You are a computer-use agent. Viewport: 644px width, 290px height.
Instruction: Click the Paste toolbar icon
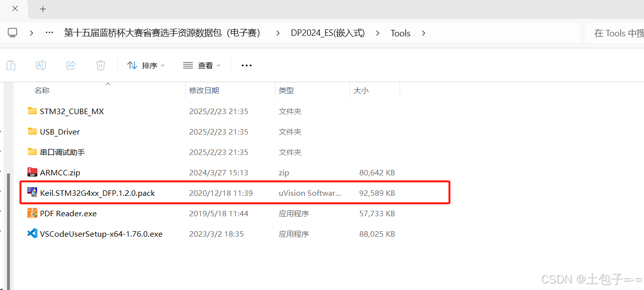[x=11, y=65]
